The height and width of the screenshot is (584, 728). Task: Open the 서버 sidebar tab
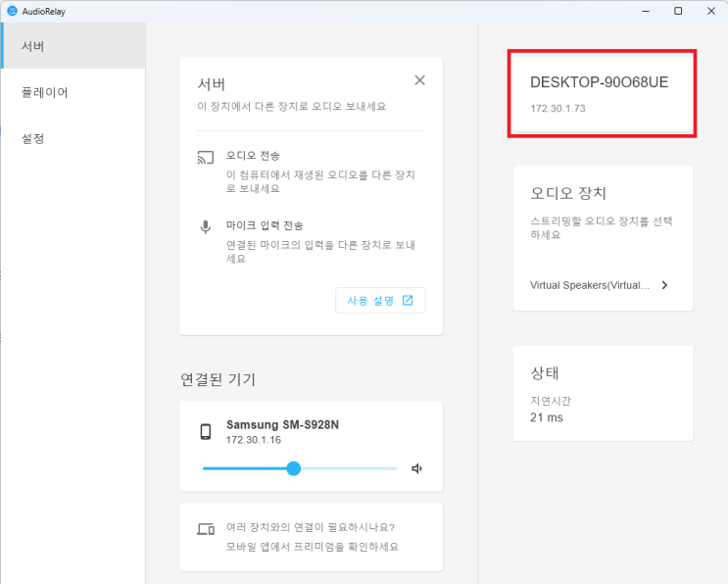coord(73,46)
